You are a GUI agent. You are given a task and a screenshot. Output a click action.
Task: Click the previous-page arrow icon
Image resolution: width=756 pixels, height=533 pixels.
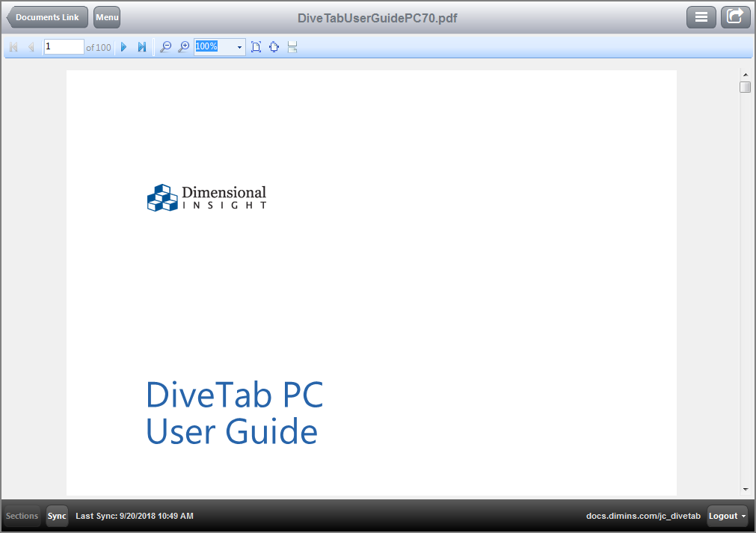tap(31, 46)
